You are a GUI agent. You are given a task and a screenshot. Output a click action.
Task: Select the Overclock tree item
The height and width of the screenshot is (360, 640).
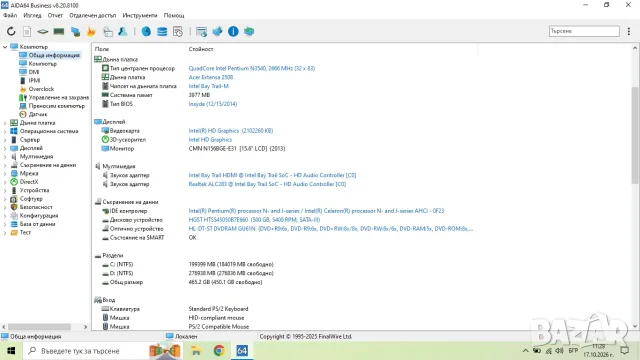pos(41,89)
